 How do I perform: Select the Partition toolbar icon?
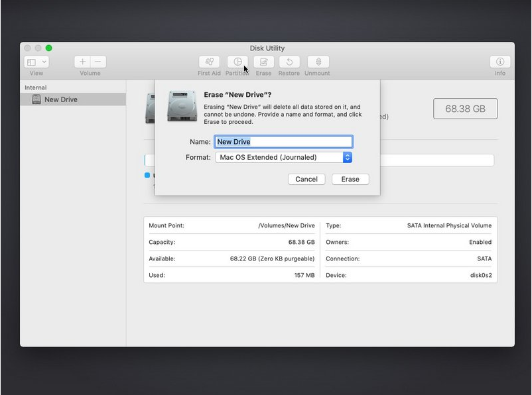click(x=237, y=62)
